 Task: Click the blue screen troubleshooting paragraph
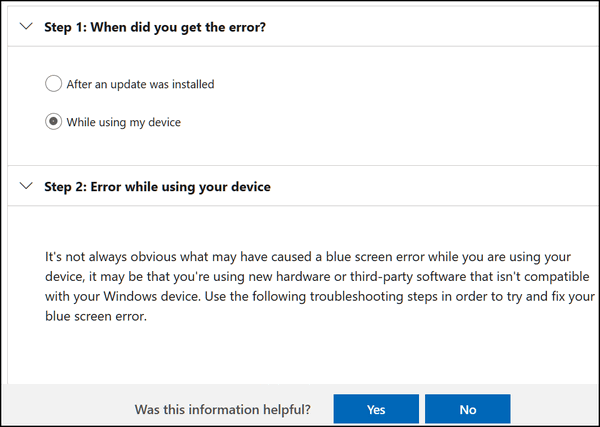(x=320, y=286)
